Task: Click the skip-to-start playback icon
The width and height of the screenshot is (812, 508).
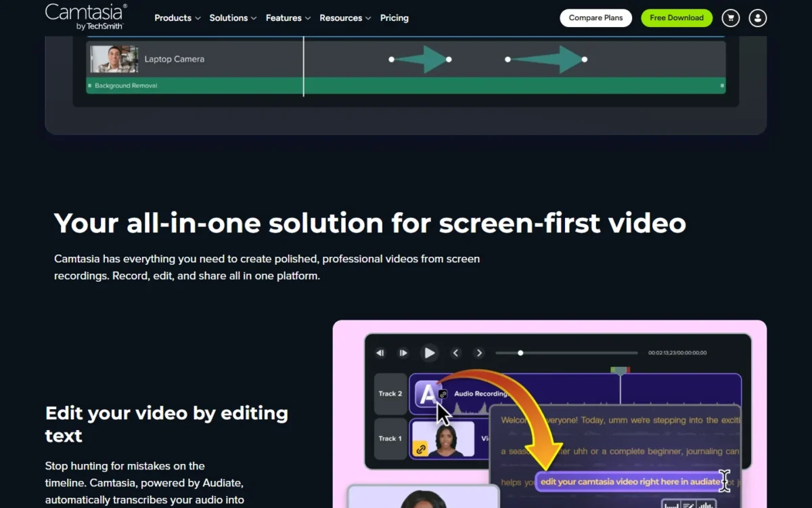Action: 380,353
